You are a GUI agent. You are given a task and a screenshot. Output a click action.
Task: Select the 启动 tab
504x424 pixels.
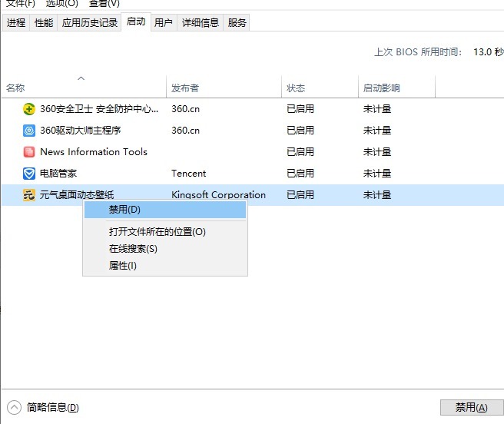click(x=136, y=22)
